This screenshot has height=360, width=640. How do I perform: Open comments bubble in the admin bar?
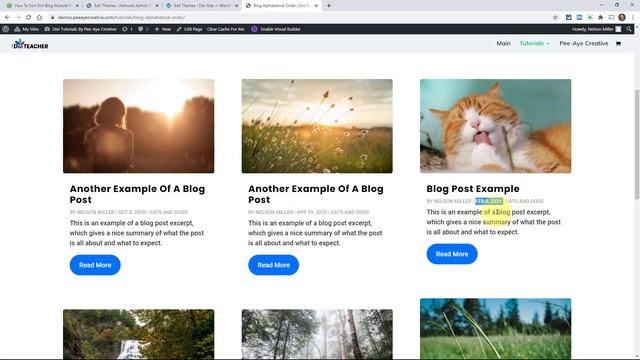pos(143,29)
